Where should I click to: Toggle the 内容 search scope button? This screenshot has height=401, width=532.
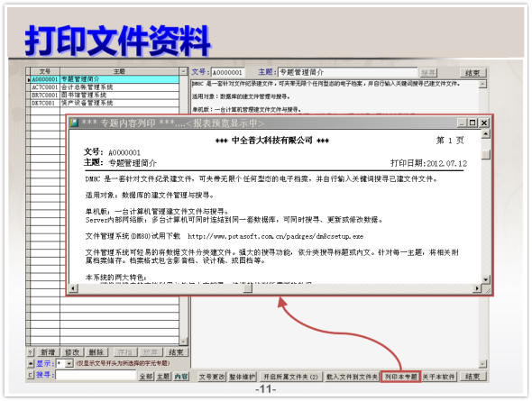click(181, 377)
